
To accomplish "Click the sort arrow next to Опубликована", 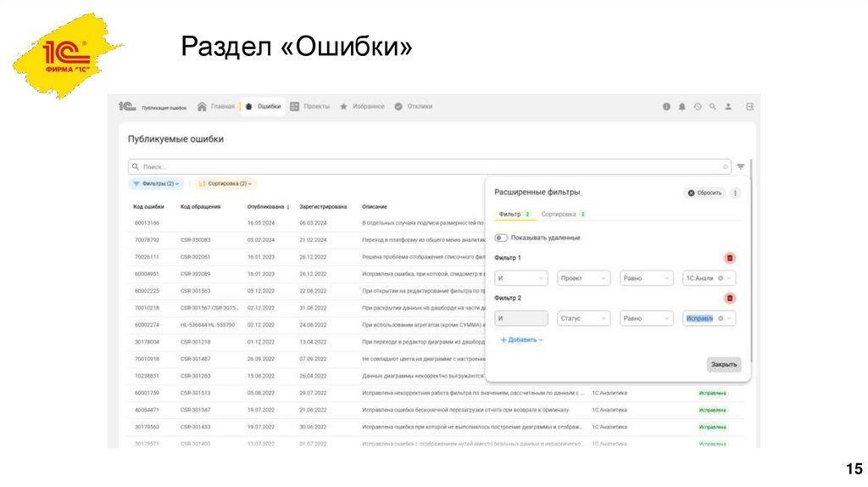I will (288, 207).
